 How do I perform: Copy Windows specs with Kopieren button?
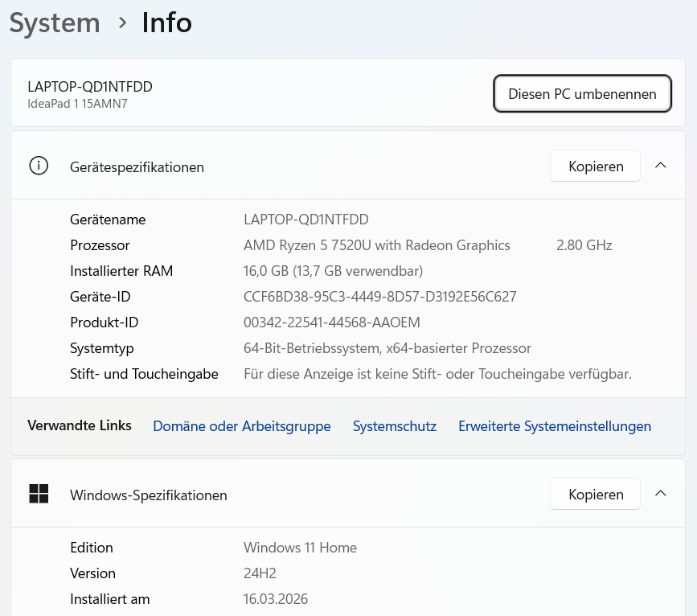coord(595,494)
